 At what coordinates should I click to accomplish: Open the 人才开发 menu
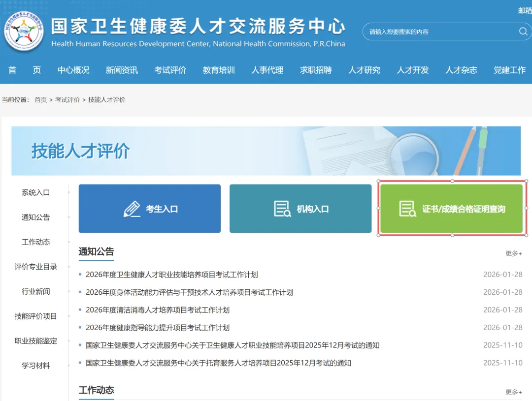[x=413, y=70]
